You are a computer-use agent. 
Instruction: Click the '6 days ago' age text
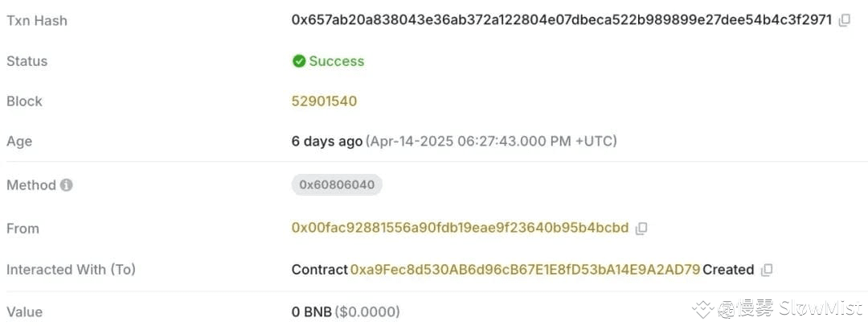pyautogui.click(x=327, y=142)
